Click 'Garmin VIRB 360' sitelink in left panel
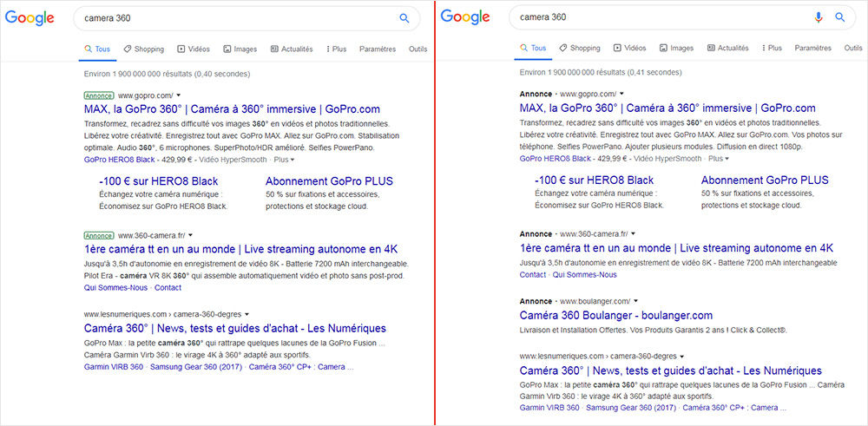 [x=114, y=367]
